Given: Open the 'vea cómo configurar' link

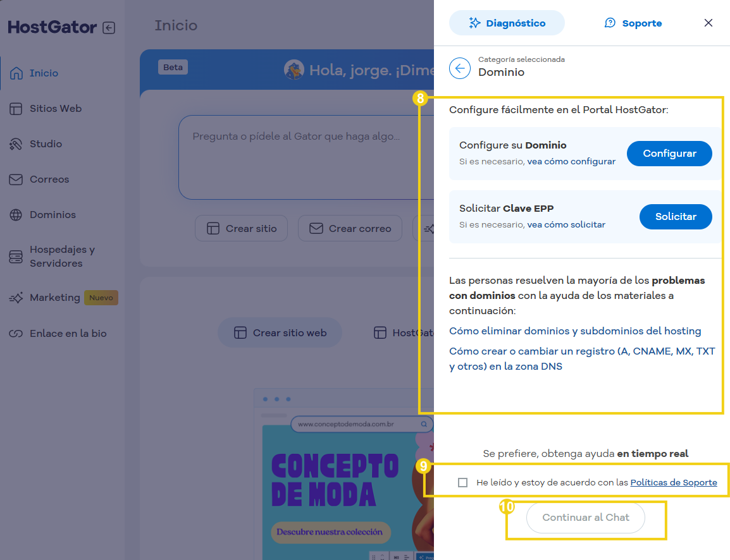Looking at the screenshot, I should [x=571, y=162].
